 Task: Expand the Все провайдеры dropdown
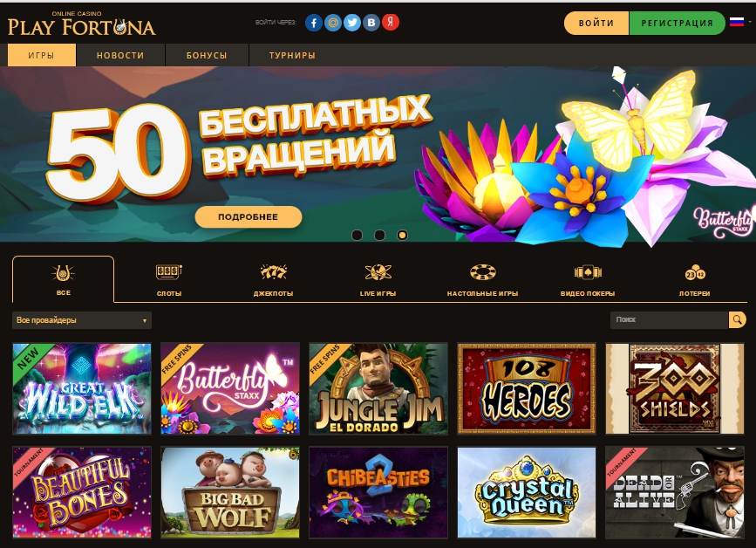pos(82,320)
